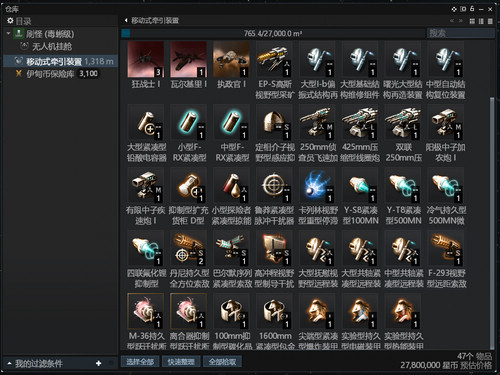The height and width of the screenshot is (375, 500).
Task: Select the 1600mm armor plate item
Action: pyautogui.click(x=274, y=311)
